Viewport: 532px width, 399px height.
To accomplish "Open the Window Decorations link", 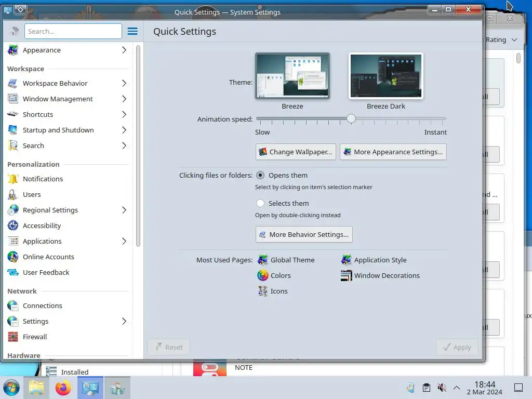I will [x=387, y=275].
